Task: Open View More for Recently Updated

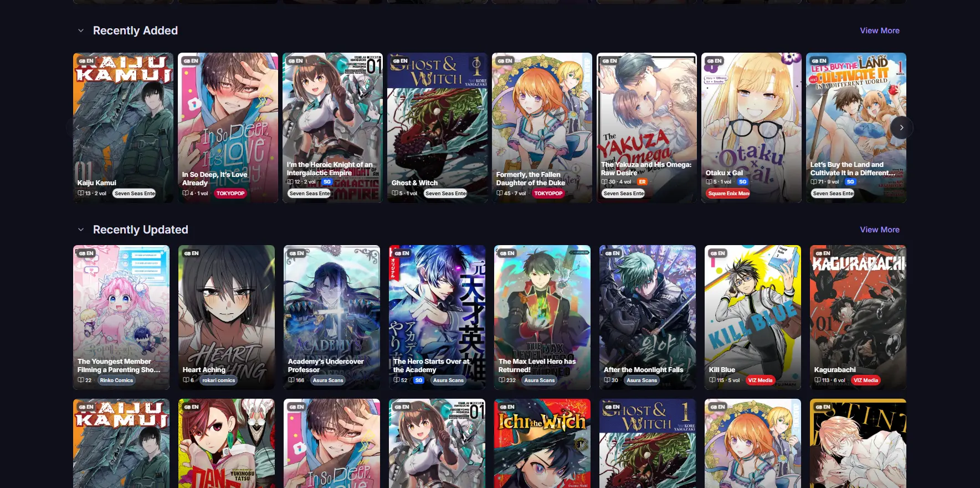Action: (879, 230)
